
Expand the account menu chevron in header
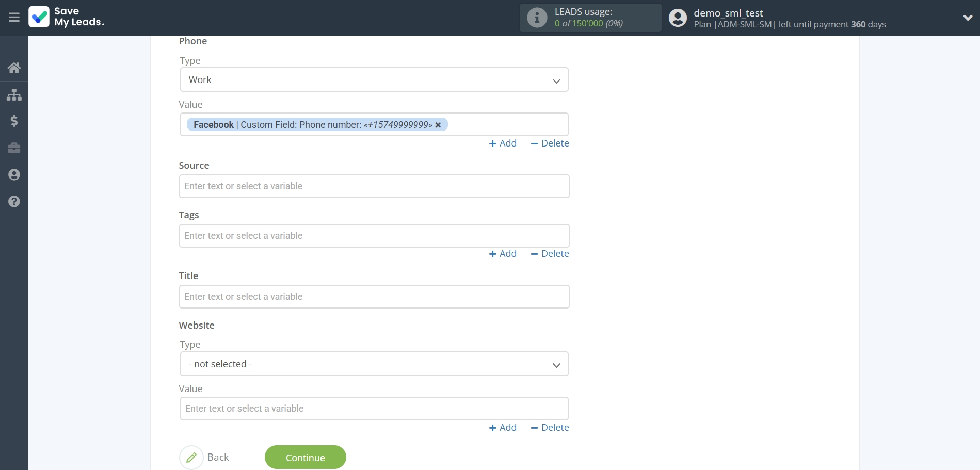tap(967, 18)
